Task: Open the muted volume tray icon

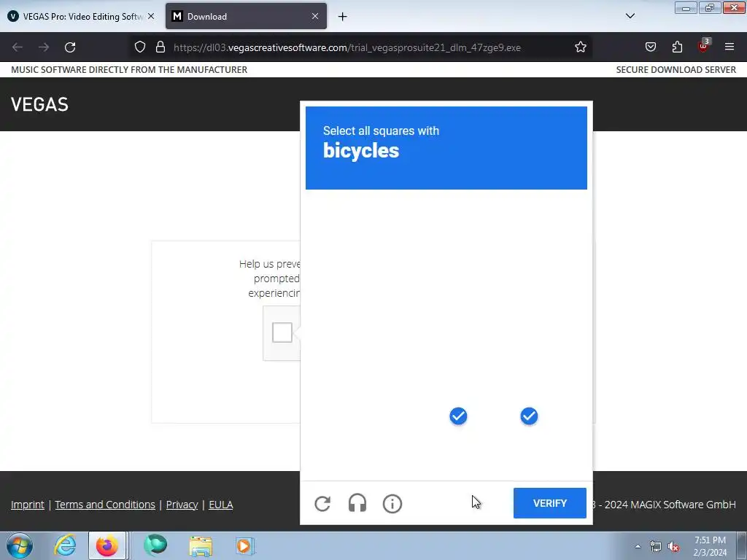Action: [673, 547]
